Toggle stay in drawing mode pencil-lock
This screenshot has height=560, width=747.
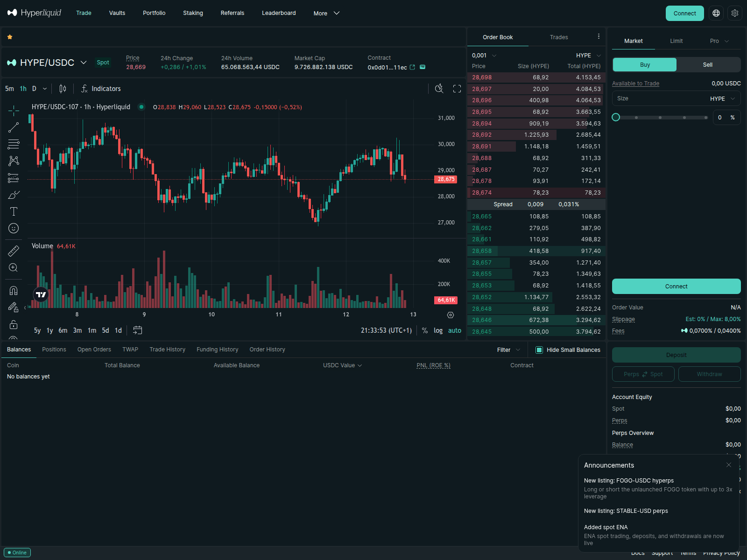pos(14,308)
